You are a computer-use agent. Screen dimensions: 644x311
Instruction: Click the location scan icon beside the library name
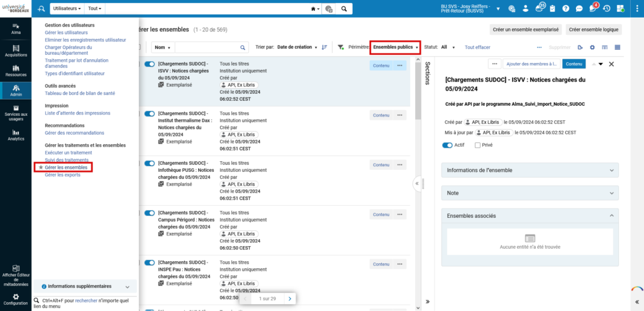coord(512,9)
